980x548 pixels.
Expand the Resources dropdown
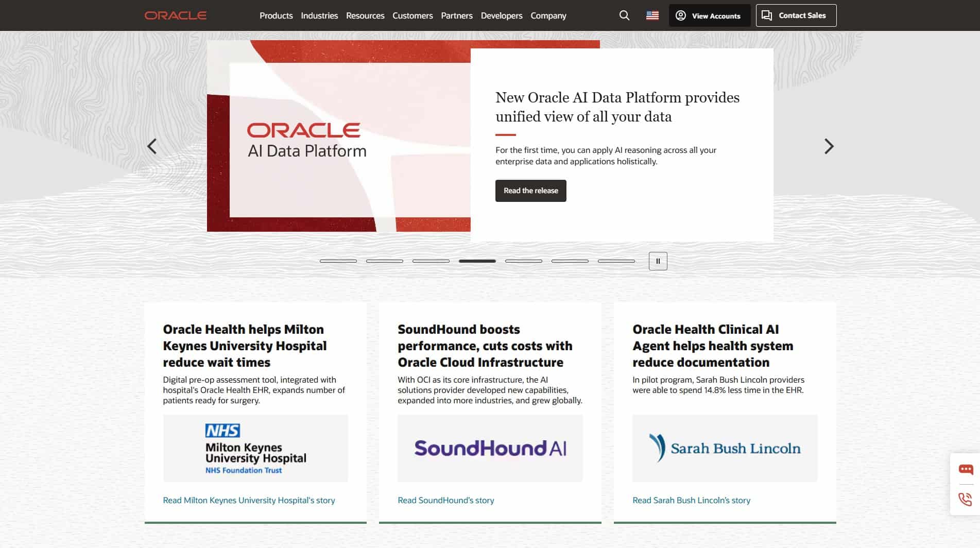(x=365, y=15)
